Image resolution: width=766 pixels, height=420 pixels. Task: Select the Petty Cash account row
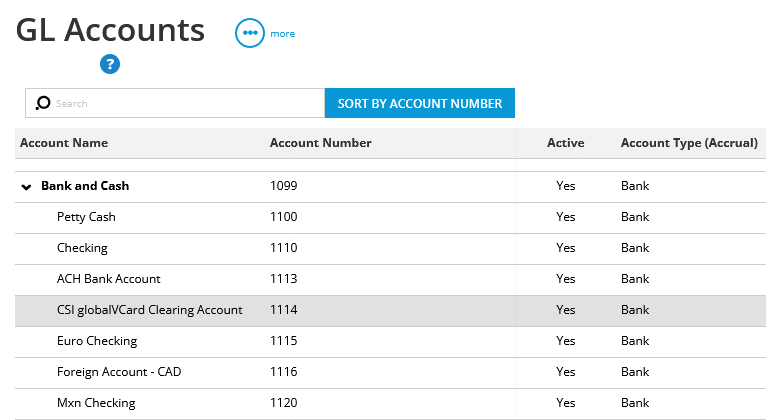point(390,217)
